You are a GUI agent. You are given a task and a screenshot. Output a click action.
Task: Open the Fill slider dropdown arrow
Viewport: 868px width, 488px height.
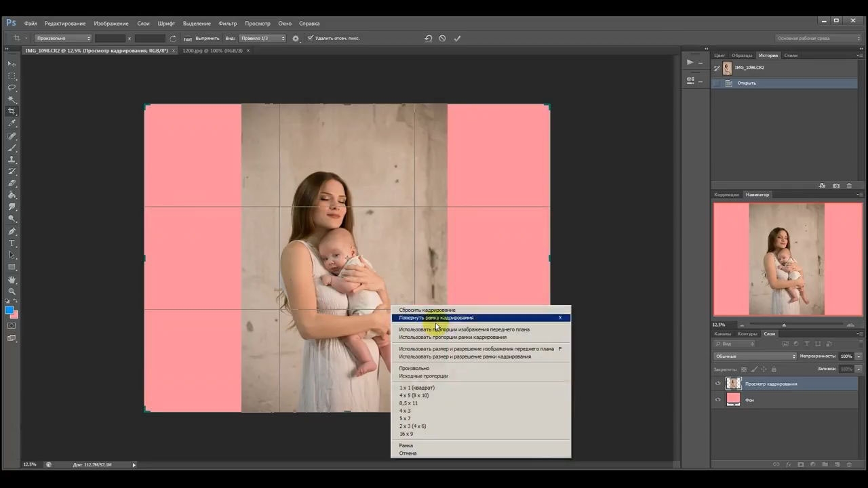[859, 369]
